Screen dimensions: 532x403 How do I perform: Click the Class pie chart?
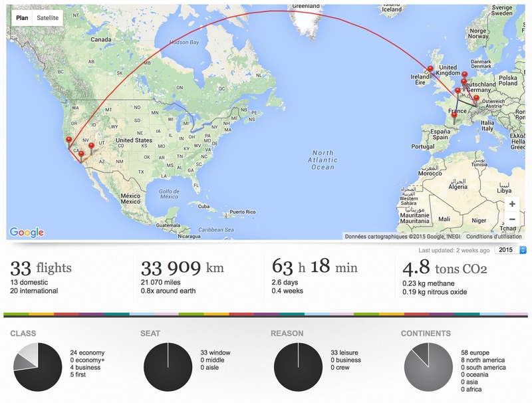38,366
